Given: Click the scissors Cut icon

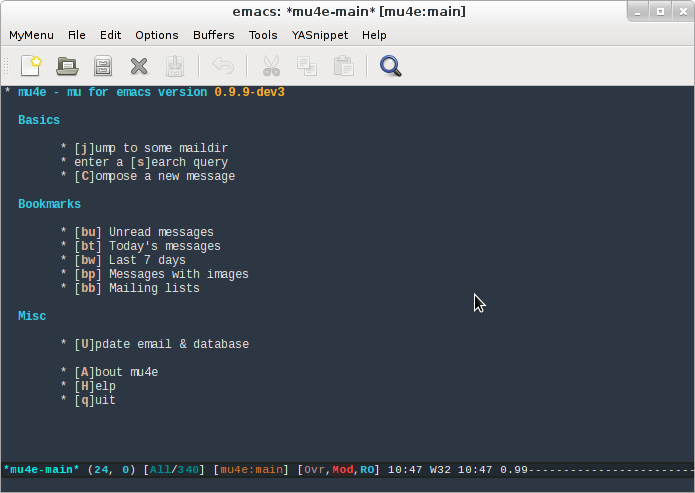Looking at the screenshot, I should pos(271,67).
